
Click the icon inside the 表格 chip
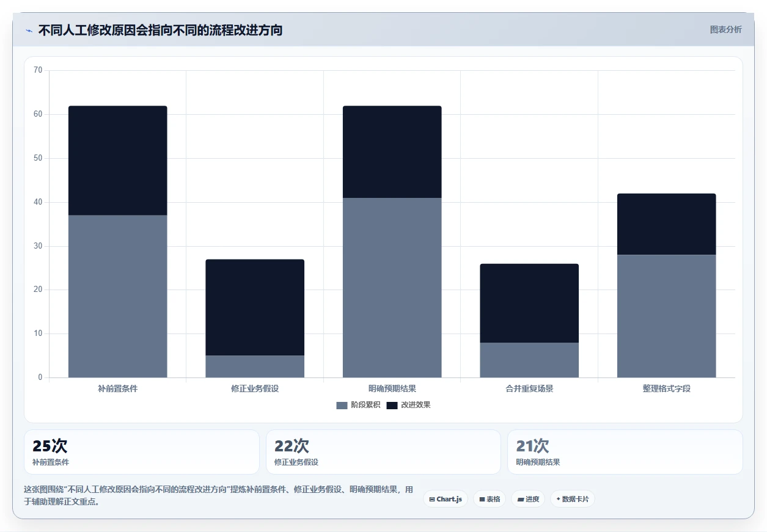[482, 500]
